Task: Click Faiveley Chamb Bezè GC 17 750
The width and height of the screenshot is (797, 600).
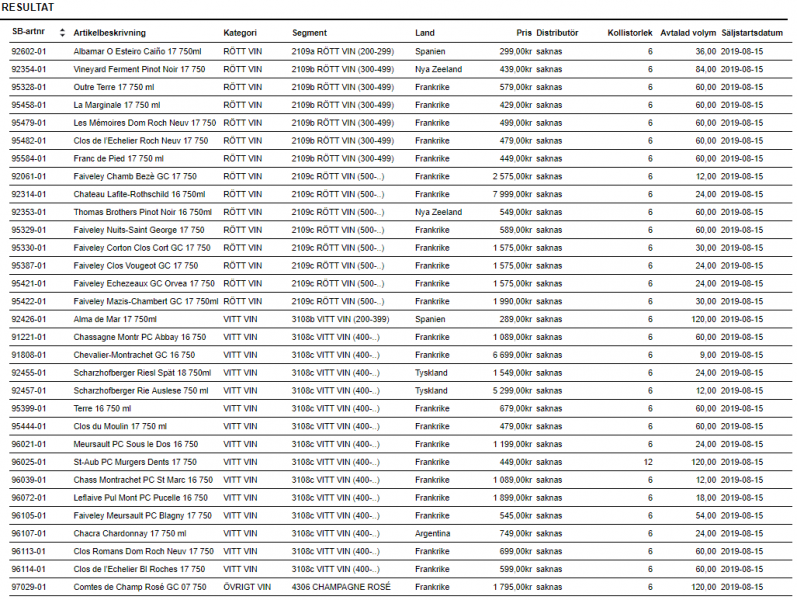Action: coord(135,176)
